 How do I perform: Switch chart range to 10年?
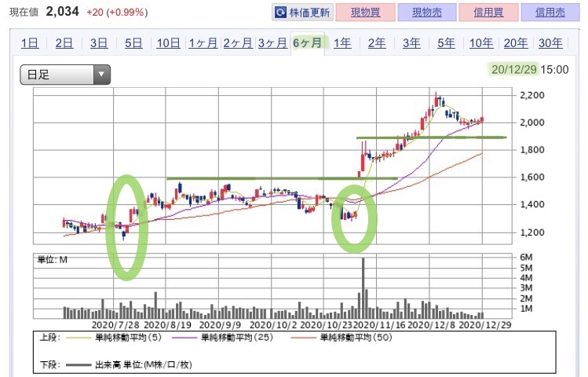coord(481,43)
